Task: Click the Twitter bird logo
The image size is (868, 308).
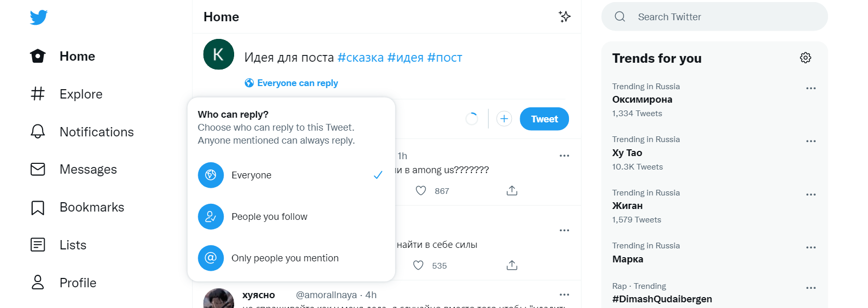Action: pyautogui.click(x=38, y=18)
